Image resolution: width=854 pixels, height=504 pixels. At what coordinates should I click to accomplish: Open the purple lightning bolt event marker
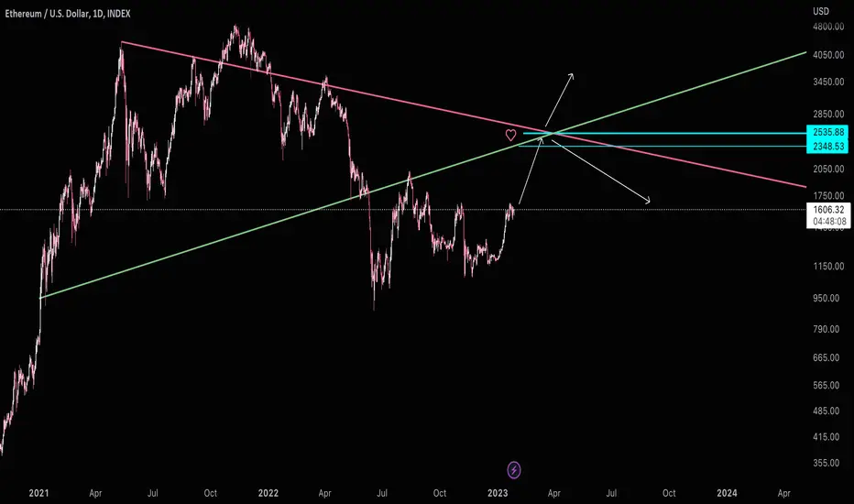[x=514, y=470]
